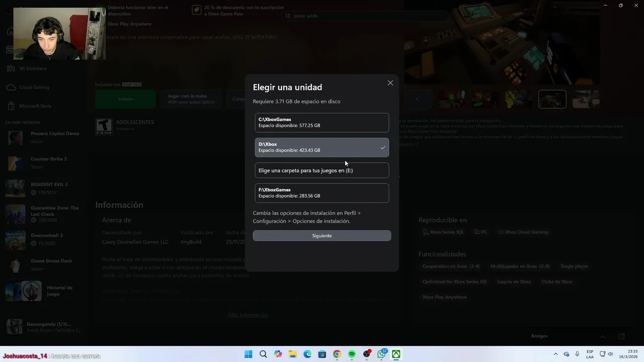Open File Explorer from the taskbar
Viewport: 644px width, 362px height.
[292, 354]
